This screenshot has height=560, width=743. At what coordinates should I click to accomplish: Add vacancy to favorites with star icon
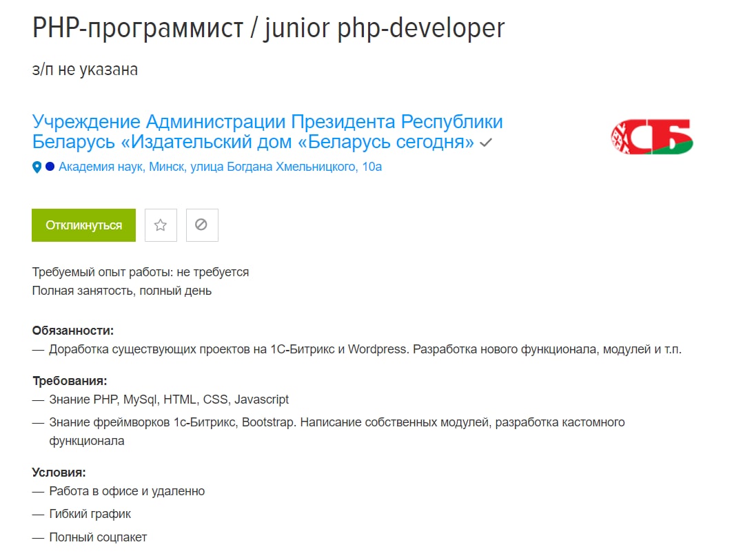(161, 225)
